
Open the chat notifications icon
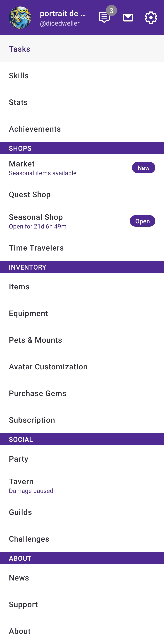tap(104, 18)
